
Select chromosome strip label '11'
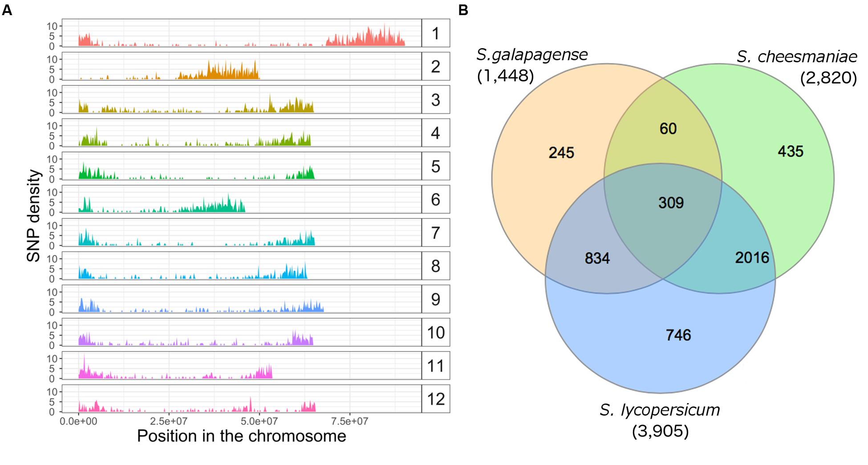tap(435, 365)
